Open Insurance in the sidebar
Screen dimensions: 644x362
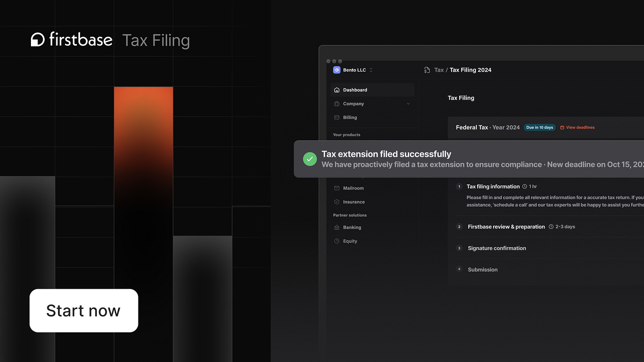coord(372,202)
